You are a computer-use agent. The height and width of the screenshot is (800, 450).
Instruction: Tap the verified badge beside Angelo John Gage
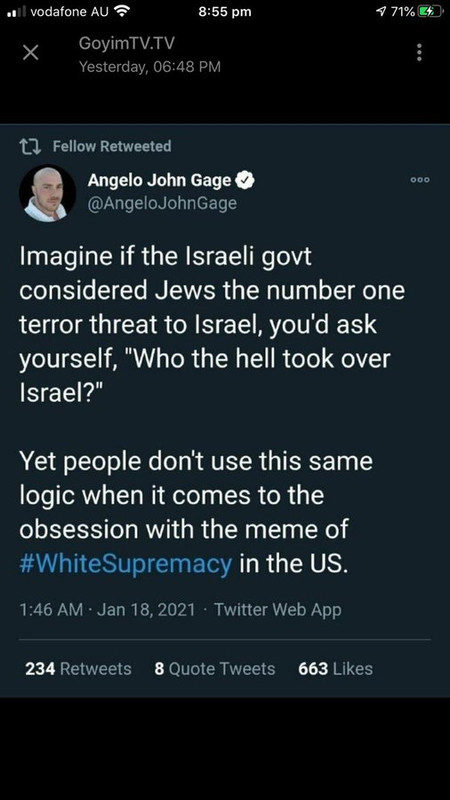pyautogui.click(x=246, y=180)
